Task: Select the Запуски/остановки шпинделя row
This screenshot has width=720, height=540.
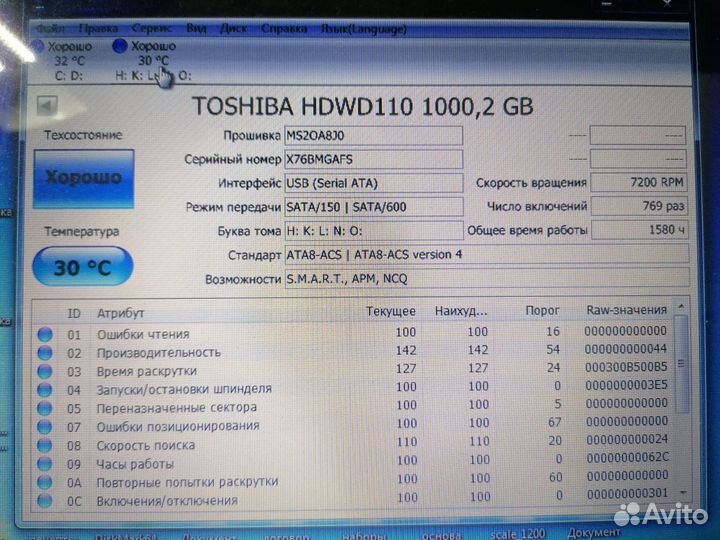Action: (353, 388)
